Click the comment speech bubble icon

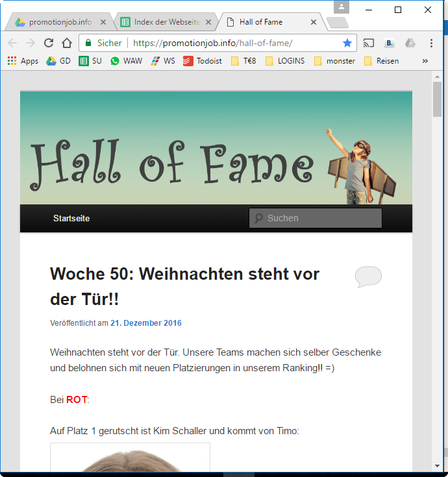point(368,277)
